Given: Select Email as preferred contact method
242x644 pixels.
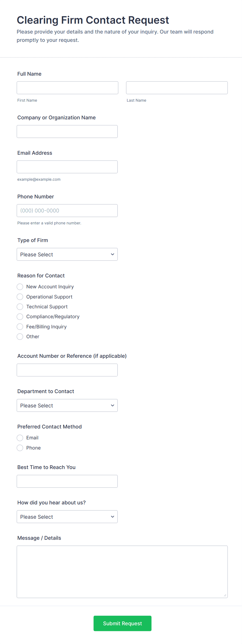Looking at the screenshot, I should [20, 438].
